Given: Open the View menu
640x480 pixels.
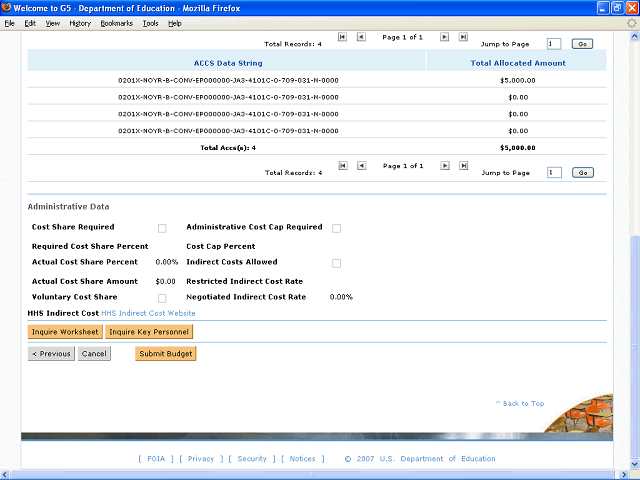Looking at the screenshot, I should pyautogui.click(x=53, y=23).
